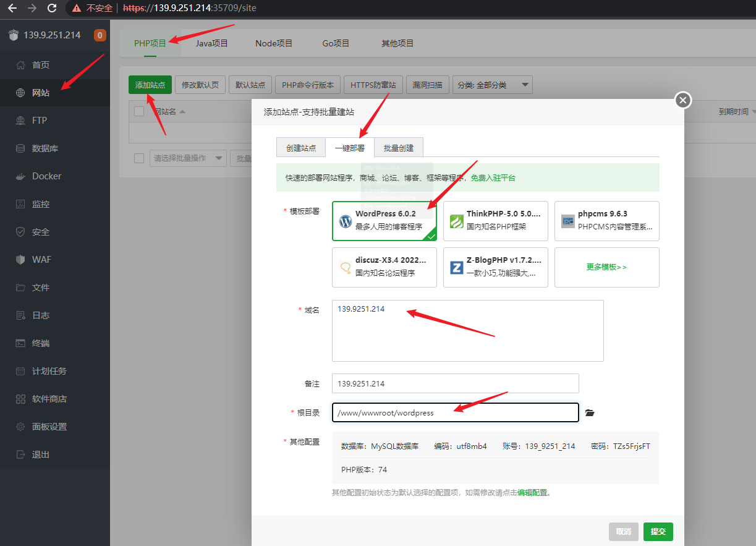Click the browser address bar URL
The image size is (756, 546).
coord(189,8)
